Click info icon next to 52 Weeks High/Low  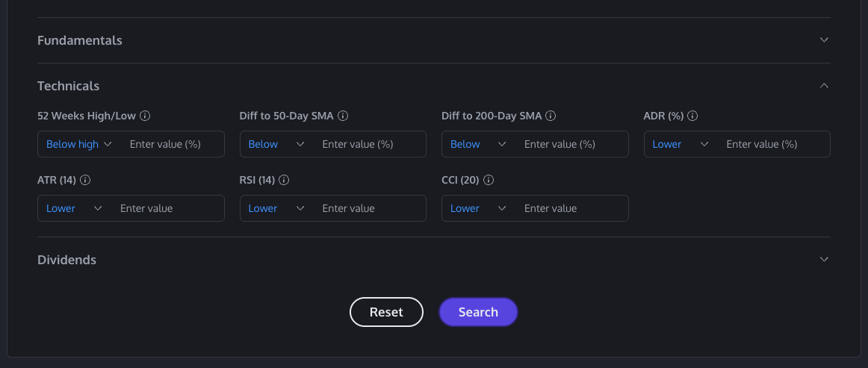tap(146, 116)
